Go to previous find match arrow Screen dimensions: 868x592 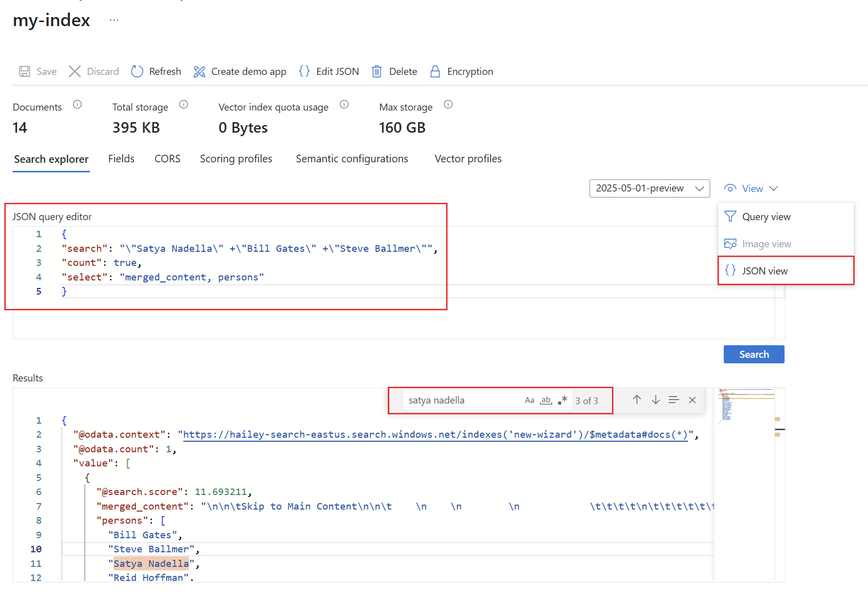click(x=637, y=400)
